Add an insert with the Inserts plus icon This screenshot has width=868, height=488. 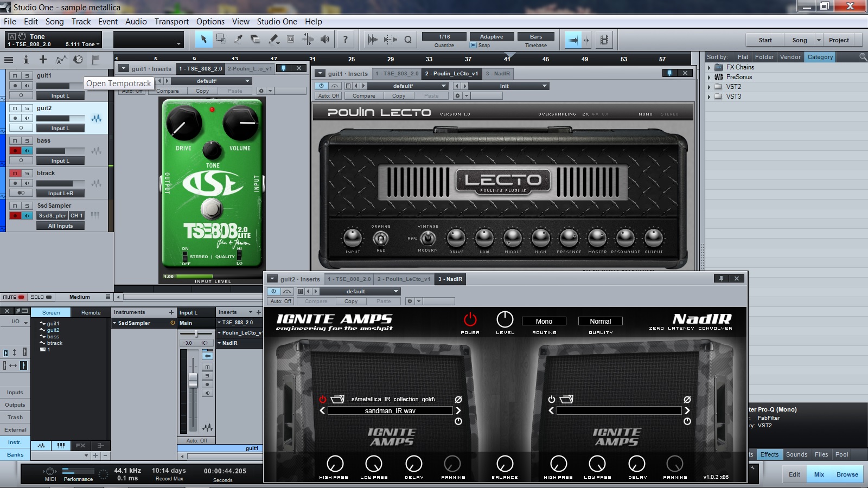pos(259,312)
